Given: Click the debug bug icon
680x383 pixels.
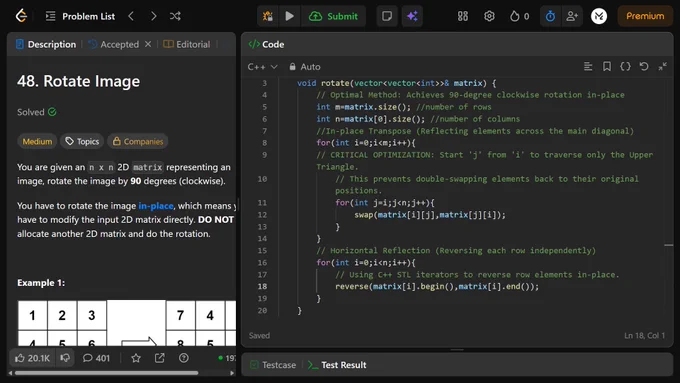Looking at the screenshot, I should coord(268,16).
